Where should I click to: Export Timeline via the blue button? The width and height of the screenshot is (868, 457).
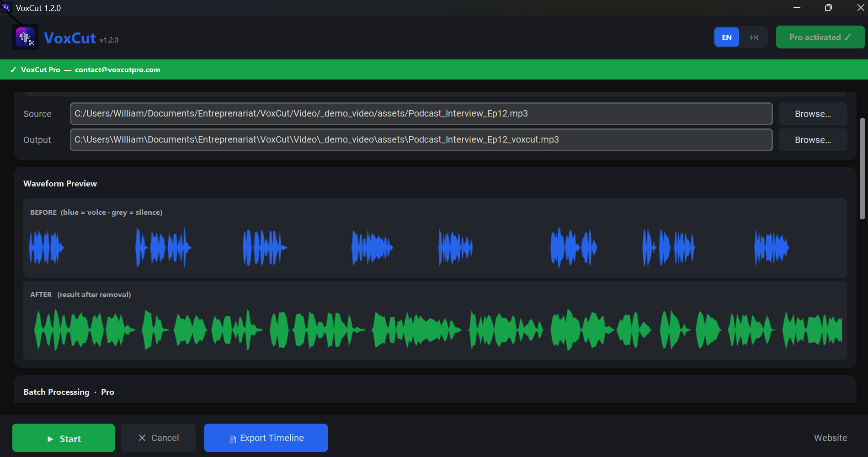266,438
